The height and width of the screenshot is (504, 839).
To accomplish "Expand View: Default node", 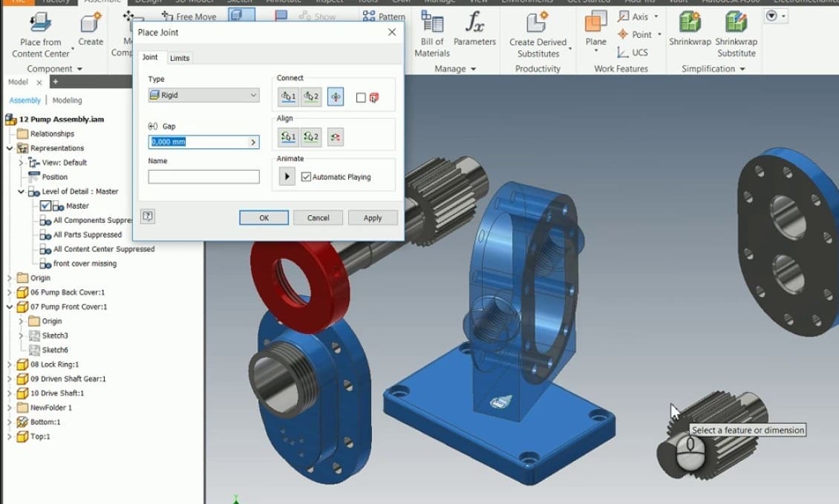I will coord(21,163).
